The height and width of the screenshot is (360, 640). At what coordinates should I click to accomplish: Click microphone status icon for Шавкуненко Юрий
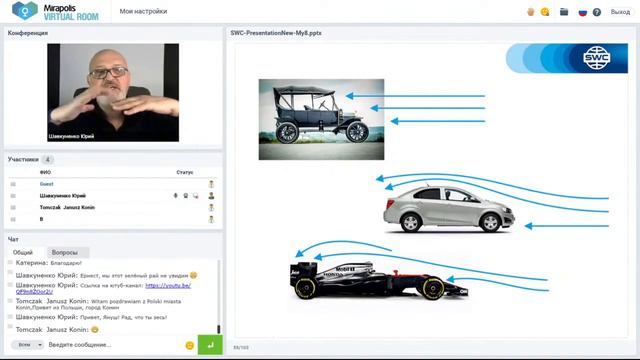(x=176, y=196)
